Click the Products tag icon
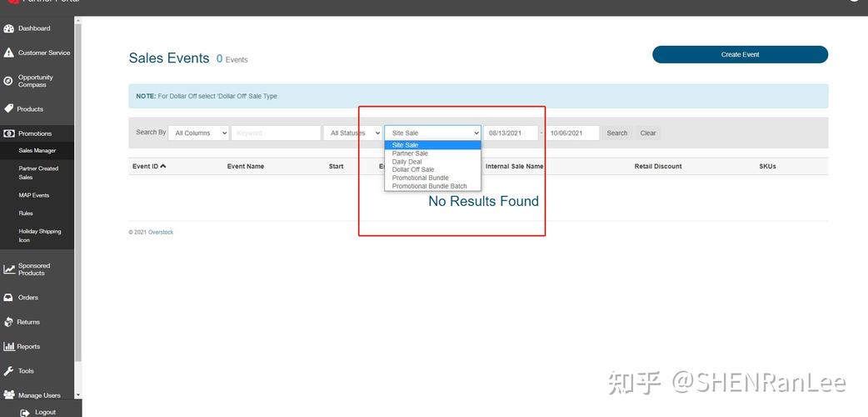The width and height of the screenshot is (868, 417). (x=8, y=108)
